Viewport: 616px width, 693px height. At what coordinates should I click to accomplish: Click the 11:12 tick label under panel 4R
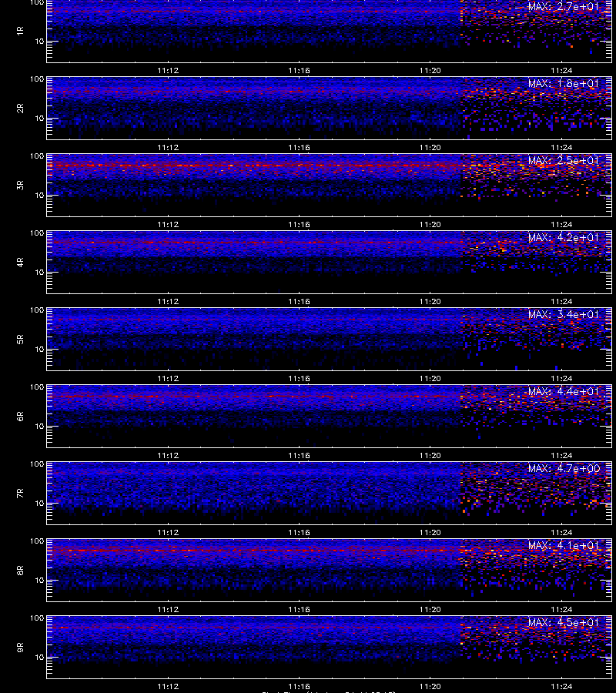pos(168,302)
